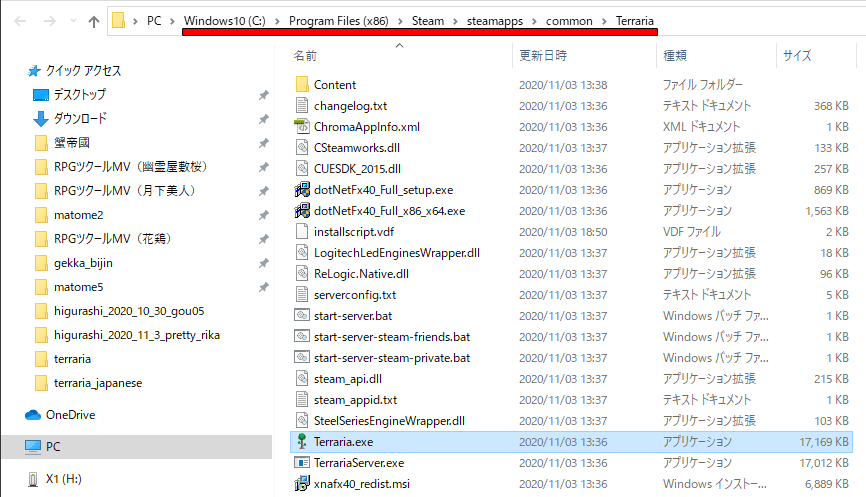Click the start-server-steam-friends.bat batch icon
The height and width of the screenshot is (497, 866).
pos(302,336)
